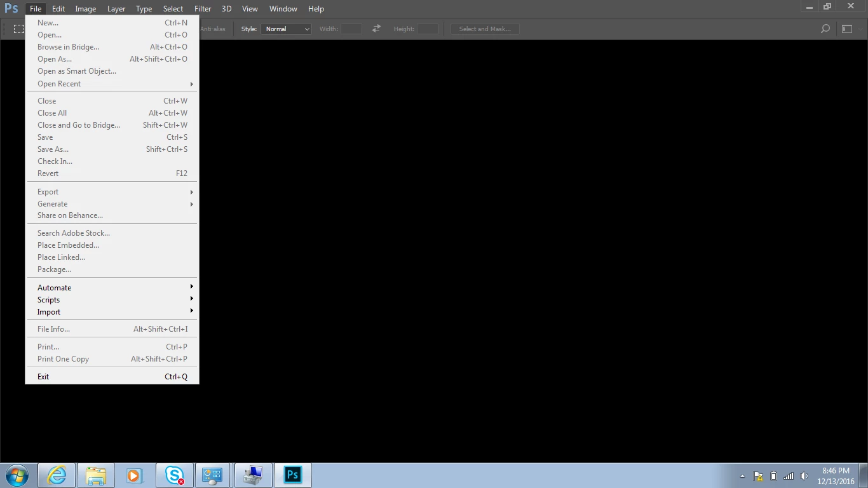
Task: Select Open... in the File menu
Action: 112,35
